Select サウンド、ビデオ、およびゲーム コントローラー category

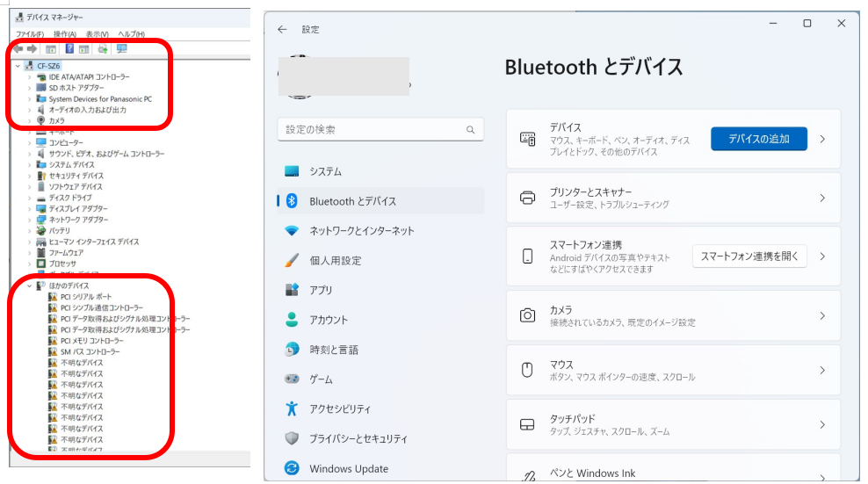coord(106,154)
